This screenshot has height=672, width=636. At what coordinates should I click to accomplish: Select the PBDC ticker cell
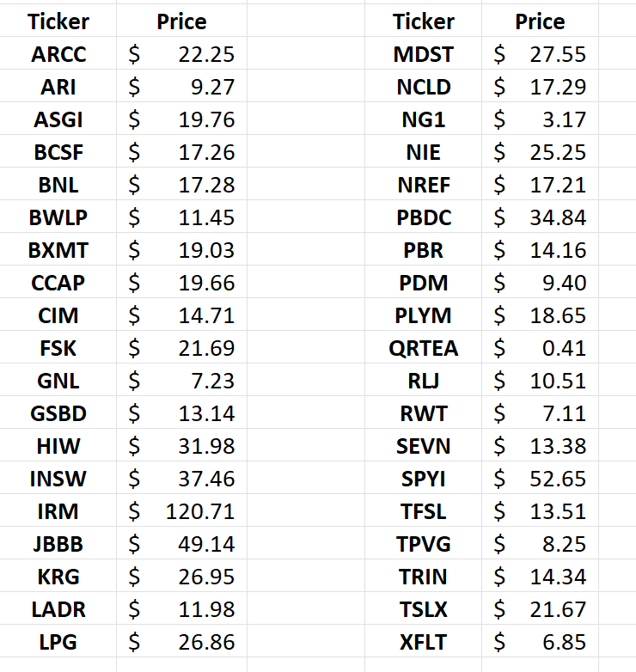[424, 218]
